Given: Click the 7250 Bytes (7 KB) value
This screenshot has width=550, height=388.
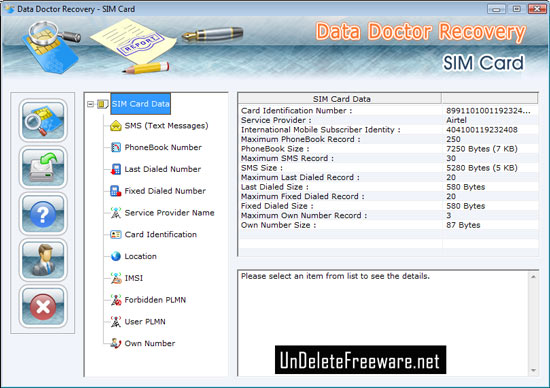Looking at the screenshot, I should 482,149.
